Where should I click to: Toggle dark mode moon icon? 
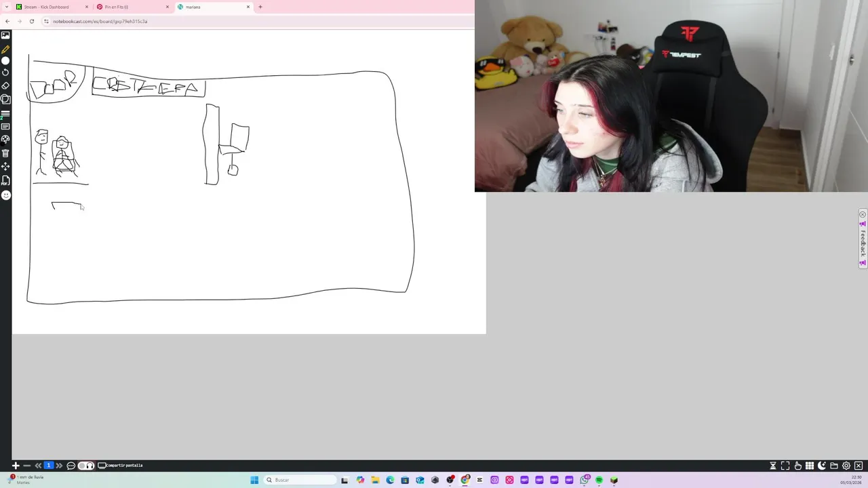pos(822,466)
